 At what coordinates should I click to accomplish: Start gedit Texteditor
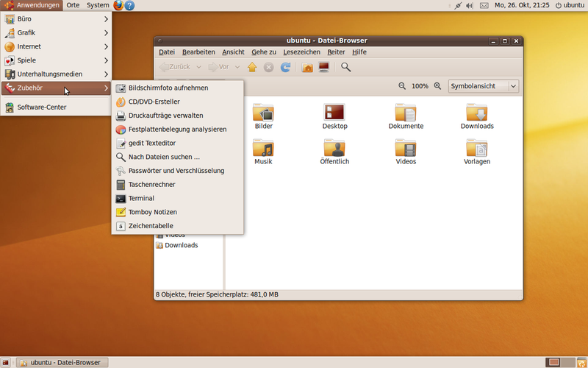(x=177, y=143)
